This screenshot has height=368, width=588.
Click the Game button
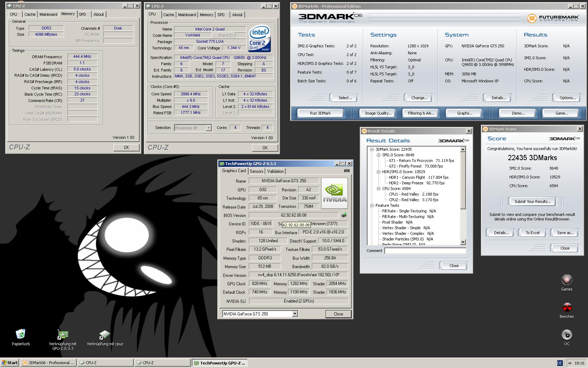click(x=561, y=113)
